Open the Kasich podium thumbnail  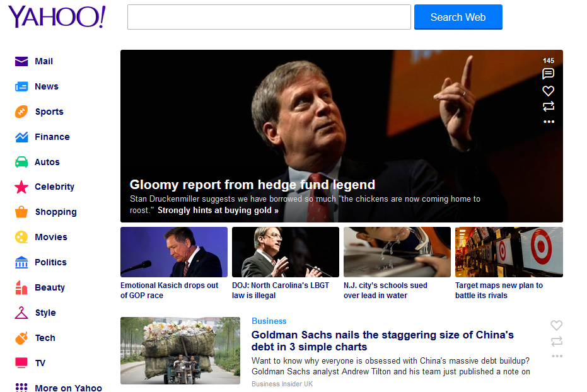click(x=174, y=252)
